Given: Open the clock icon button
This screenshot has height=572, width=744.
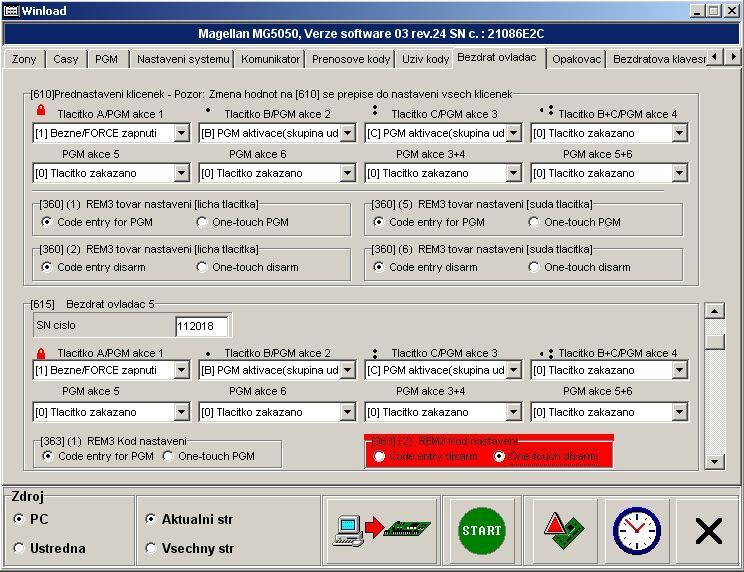Looking at the screenshot, I should point(636,529).
